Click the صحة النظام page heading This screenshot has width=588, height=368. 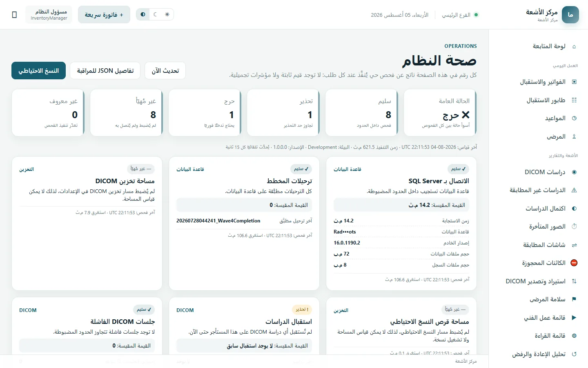point(439,61)
